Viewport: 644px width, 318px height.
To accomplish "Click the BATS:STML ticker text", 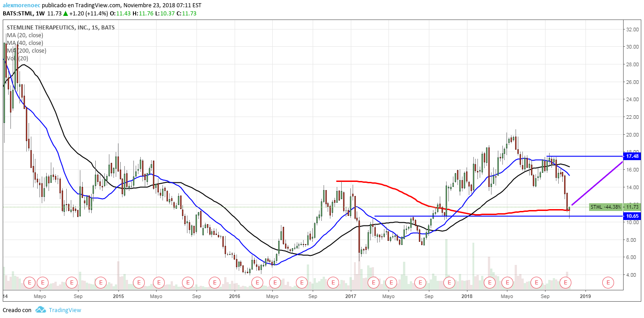I will [18, 14].
